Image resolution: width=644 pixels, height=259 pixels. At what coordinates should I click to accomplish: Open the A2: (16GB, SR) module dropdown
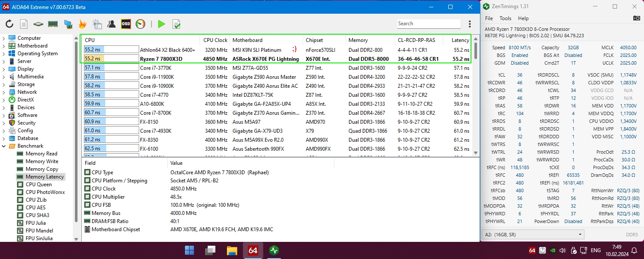[x=533, y=235]
